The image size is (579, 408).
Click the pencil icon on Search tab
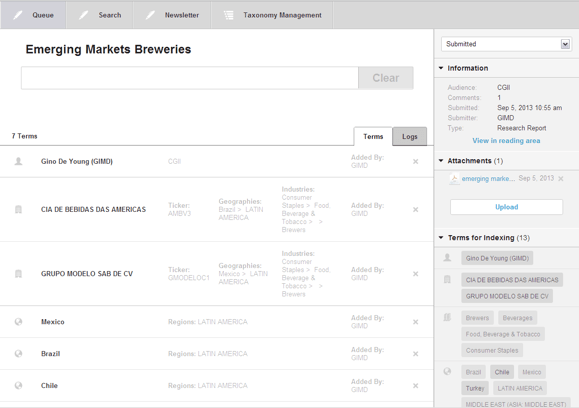click(x=83, y=15)
